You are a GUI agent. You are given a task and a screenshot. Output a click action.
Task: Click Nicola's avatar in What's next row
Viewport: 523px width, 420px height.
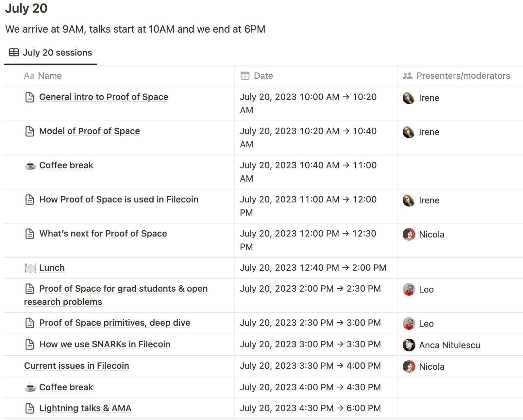coord(409,234)
